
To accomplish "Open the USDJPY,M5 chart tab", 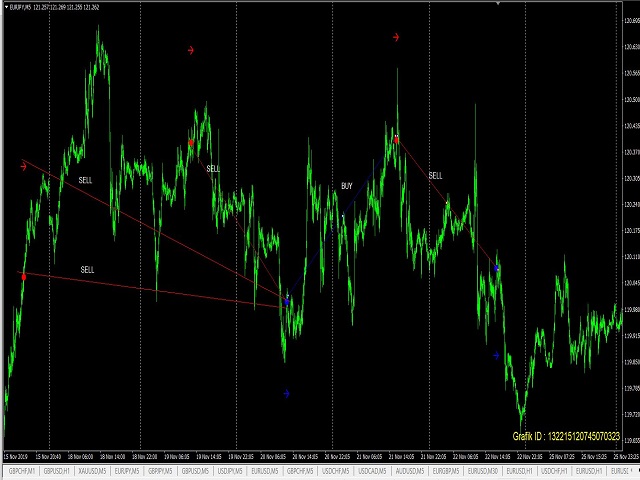I will [x=230, y=471].
